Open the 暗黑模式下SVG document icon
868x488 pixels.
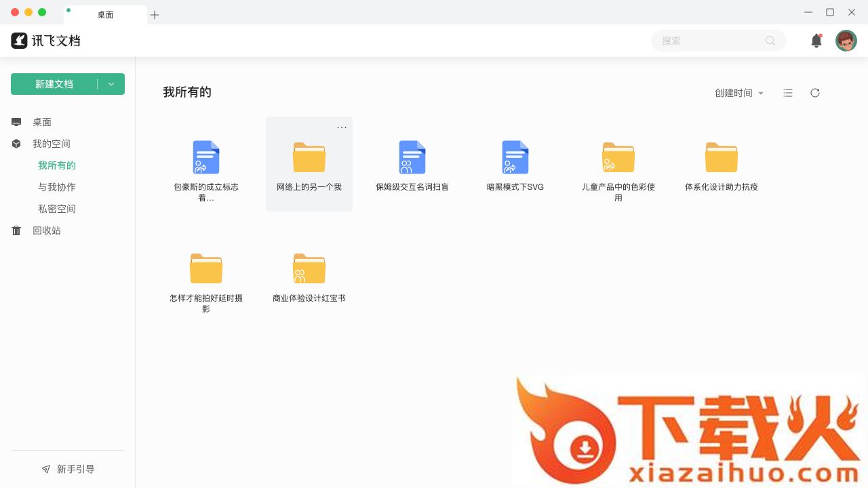point(515,157)
